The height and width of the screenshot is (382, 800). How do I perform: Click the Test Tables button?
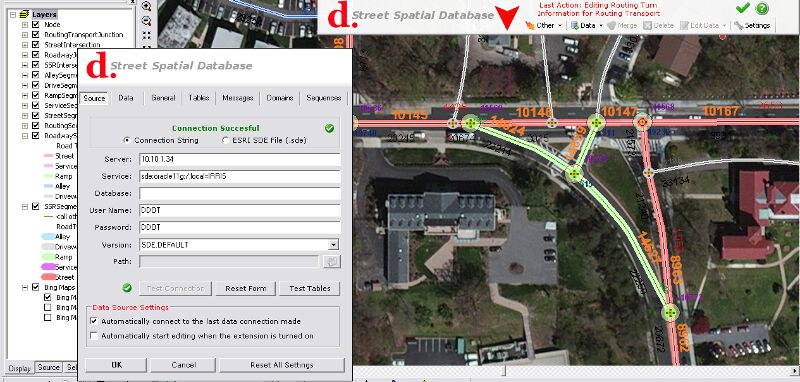pos(309,288)
